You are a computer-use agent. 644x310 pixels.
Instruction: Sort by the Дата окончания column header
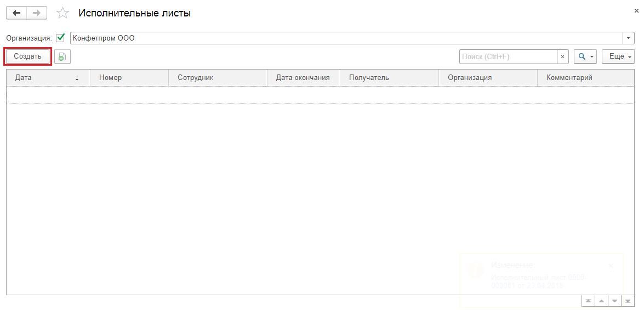pyautogui.click(x=304, y=78)
